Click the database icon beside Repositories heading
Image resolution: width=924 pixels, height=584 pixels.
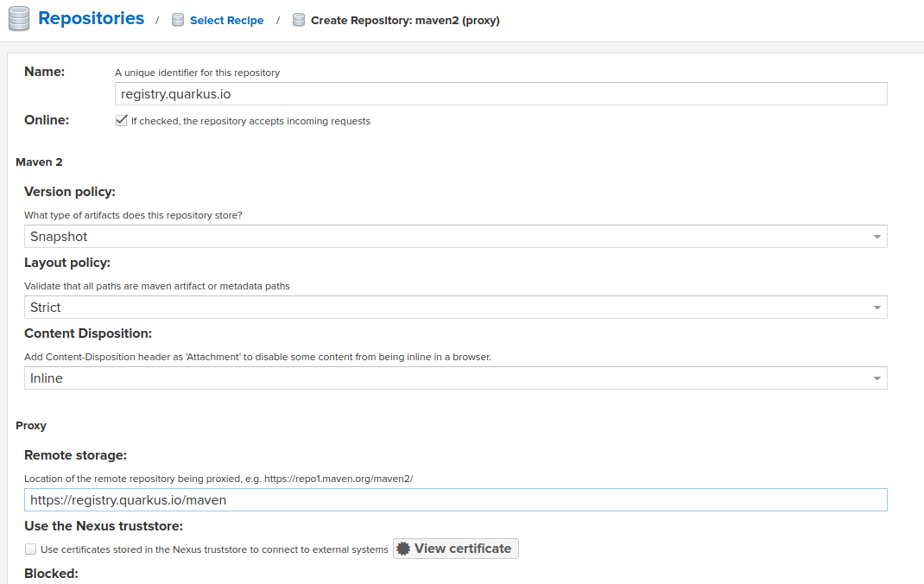pyautogui.click(x=18, y=18)
